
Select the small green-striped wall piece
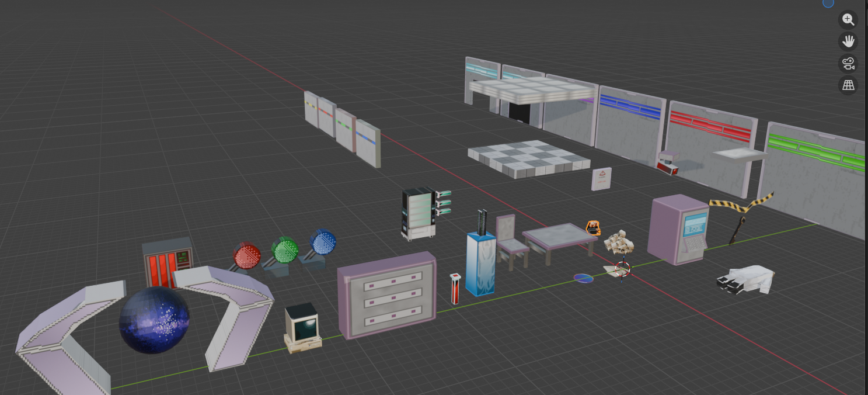(346, 130)
